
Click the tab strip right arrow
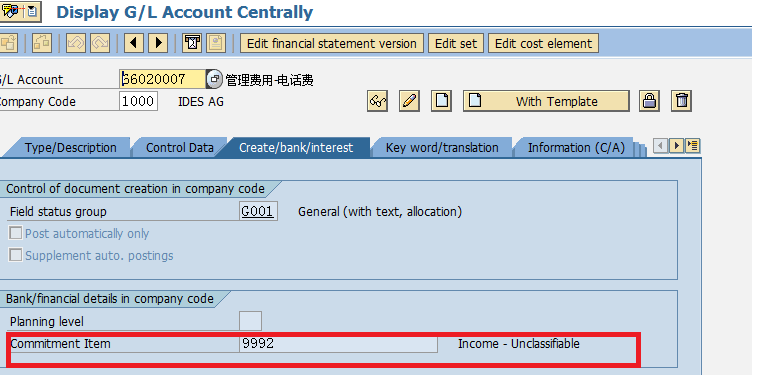click(676, 145)
